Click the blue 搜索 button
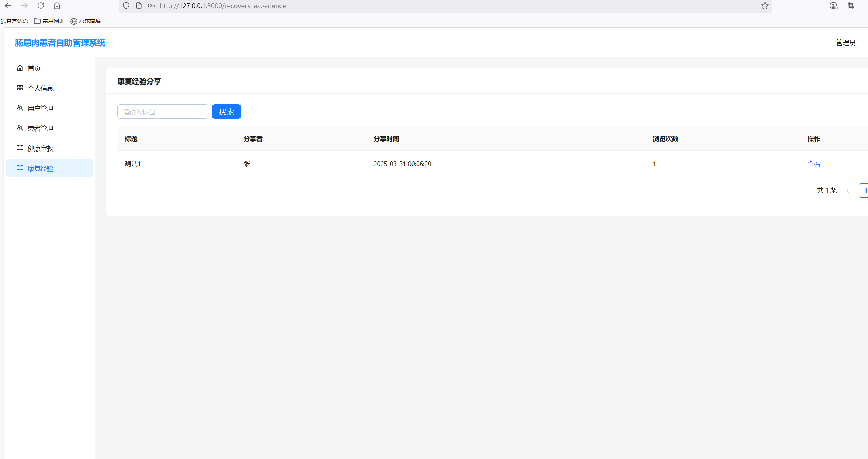 pos(226,111)
